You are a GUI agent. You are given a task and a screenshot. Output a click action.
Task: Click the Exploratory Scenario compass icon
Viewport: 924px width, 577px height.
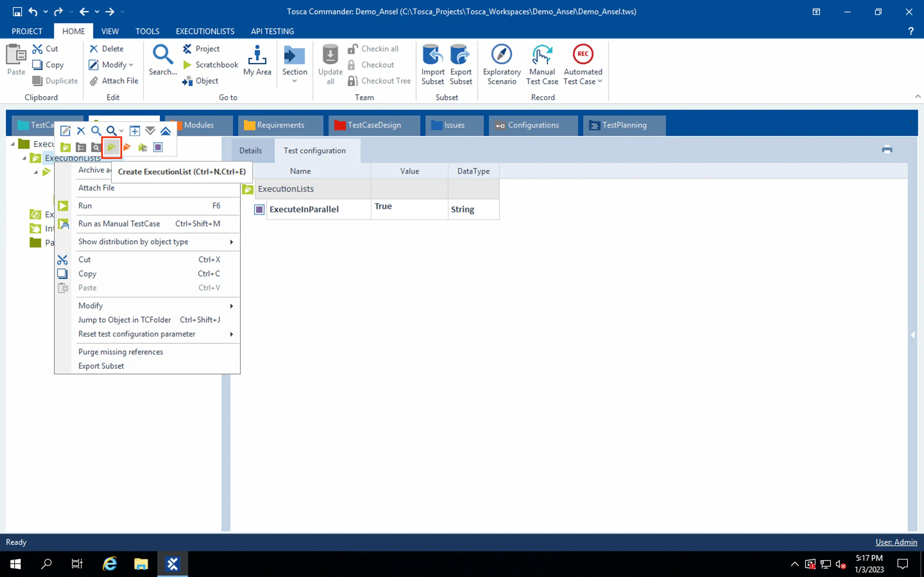click(501, 54)
